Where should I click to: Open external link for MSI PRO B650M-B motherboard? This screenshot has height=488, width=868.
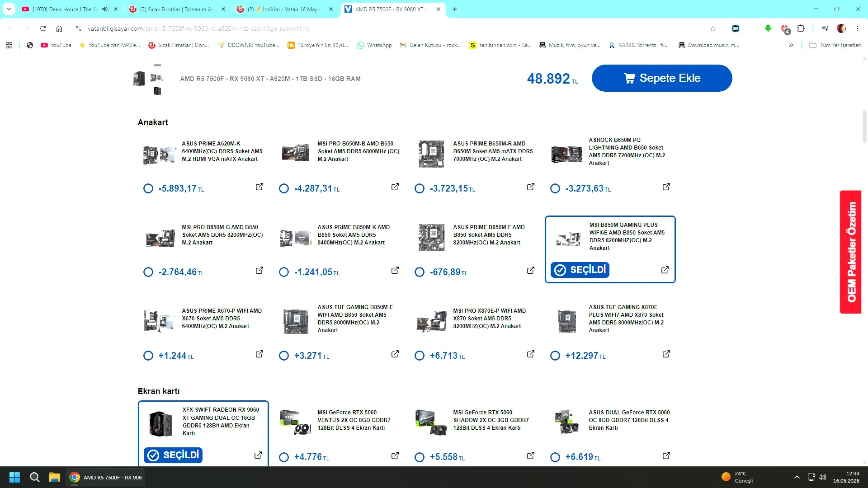(x=395, y=187)
